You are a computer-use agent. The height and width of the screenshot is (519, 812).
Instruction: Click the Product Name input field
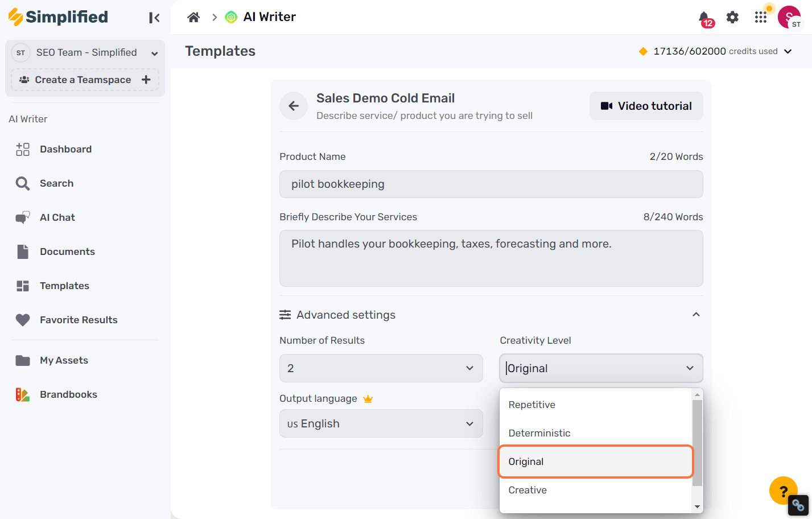491,184
